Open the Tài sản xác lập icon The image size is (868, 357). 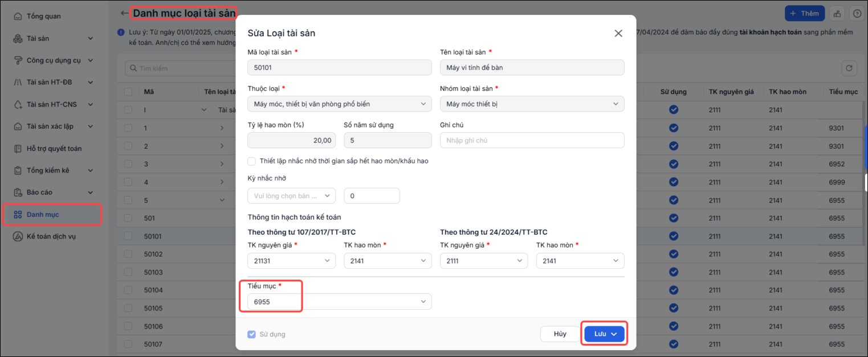click(18, 126)
